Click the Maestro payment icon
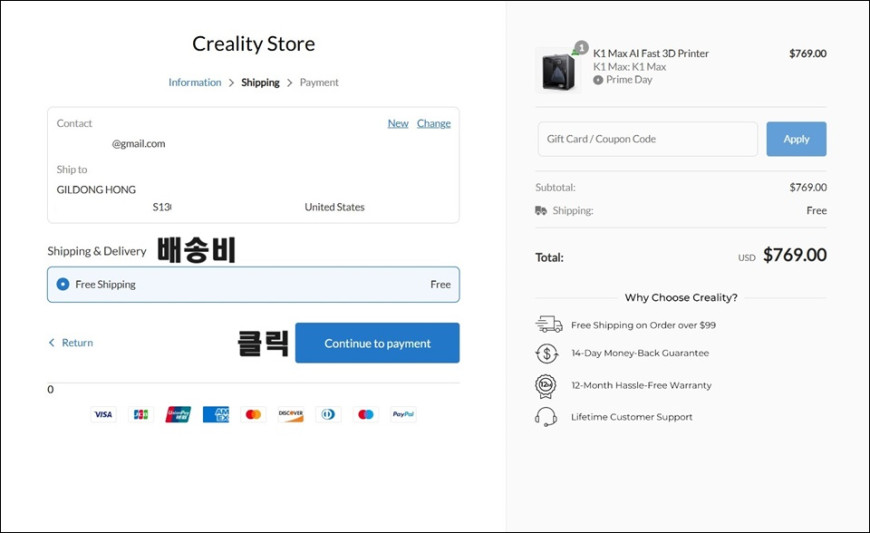This screenshot has width=870, height=533. tap(366, 414)
